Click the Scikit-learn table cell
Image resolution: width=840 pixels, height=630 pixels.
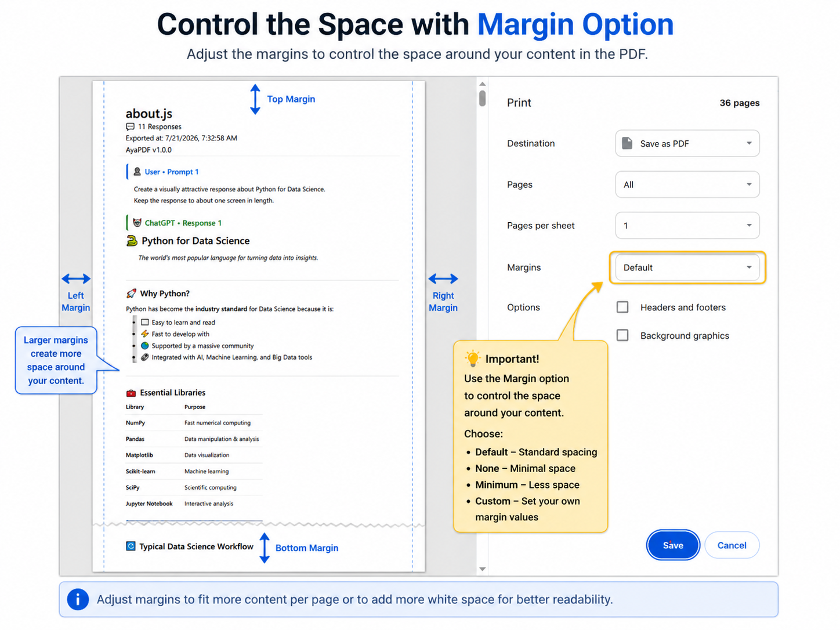click(140, 472)
